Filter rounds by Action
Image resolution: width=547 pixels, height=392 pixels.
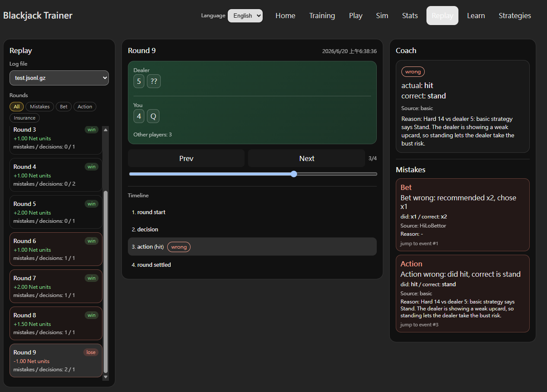click(x=85, y=107)
